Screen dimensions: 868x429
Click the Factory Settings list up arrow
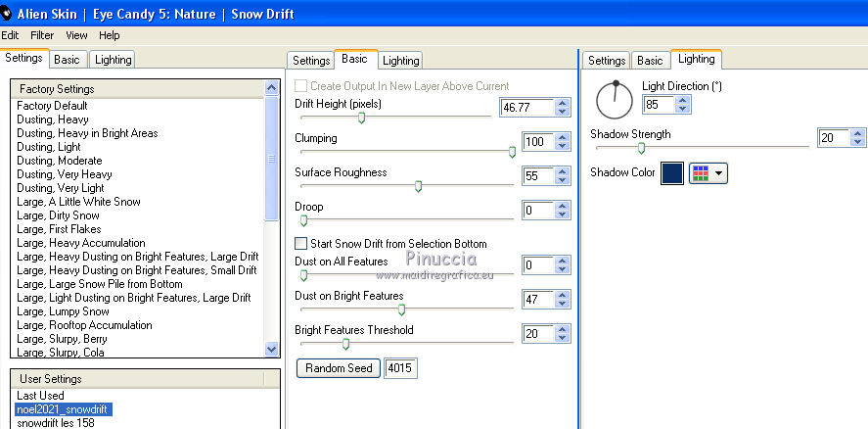click(x=271, y=87)
